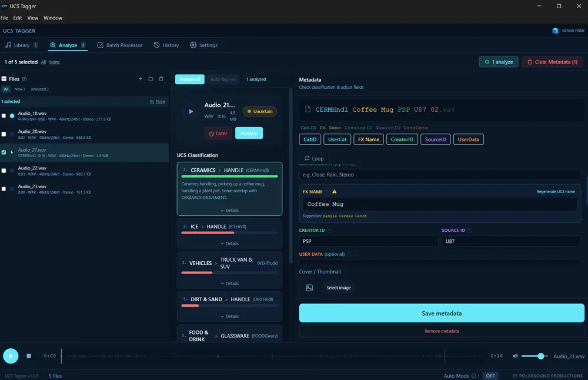The image size is (588, 380).
Task: Open the Settings tab
Action: 203,45
